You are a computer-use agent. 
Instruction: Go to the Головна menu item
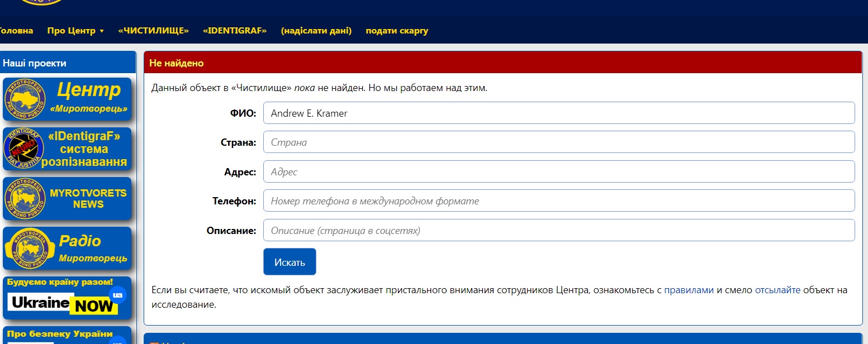(16, 31)
